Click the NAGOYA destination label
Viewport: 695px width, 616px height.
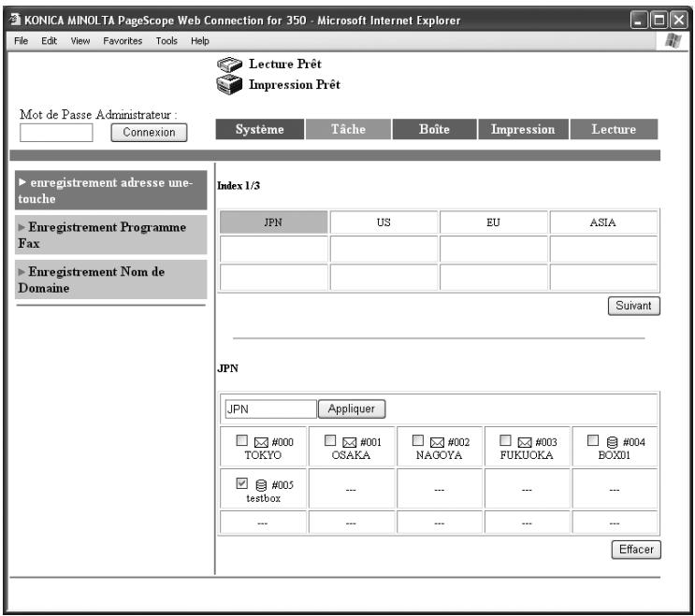(x=439, y=455)
